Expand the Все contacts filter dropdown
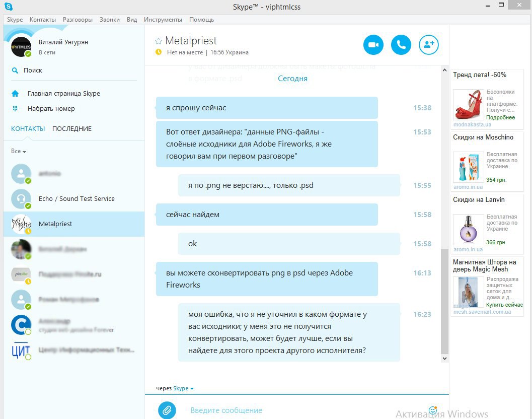The height and width of the screenshot is (419, 532). (x=19, y=151)
